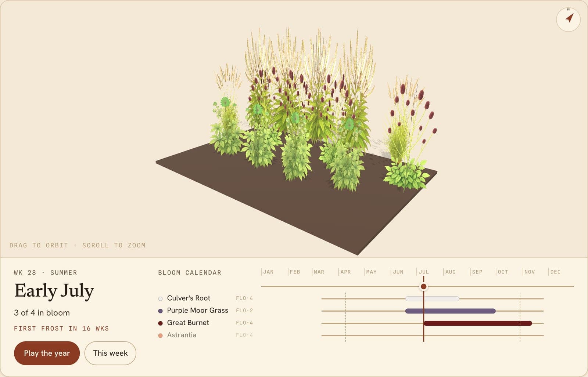
Task: Click the FLO·4 tag beside Culver's Root
Action: (x=244, y=298)
